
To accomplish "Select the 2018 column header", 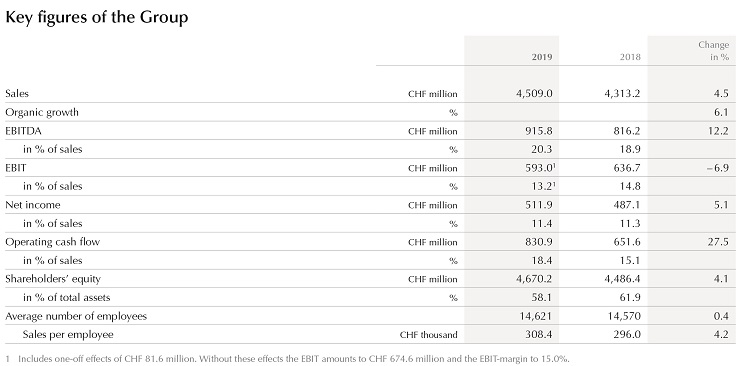I will pyautogui.click(x=631, y=57).
